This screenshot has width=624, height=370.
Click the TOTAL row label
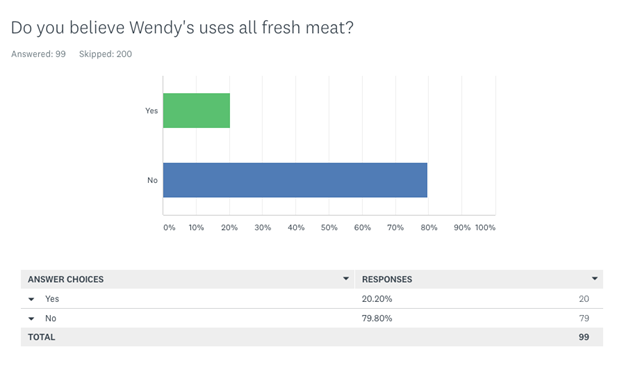pyautogui.click(x=41, y=337)
